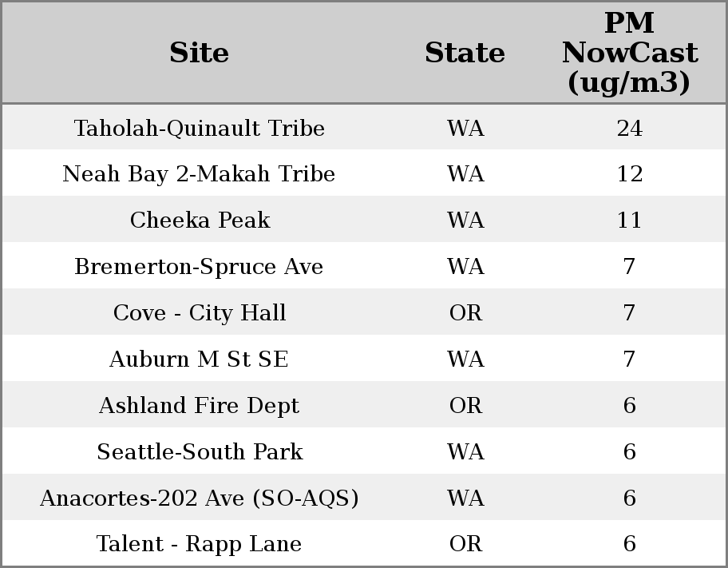This screenshot has height=568, width=728.
Task: Click the Cheeka Peak site cell
Action: (199, 220)
